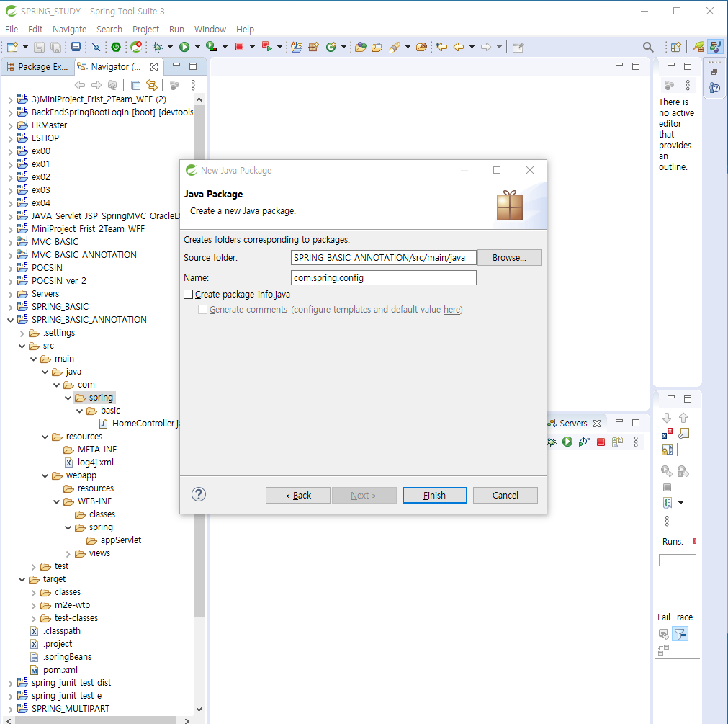The width and height of the screenshot is (728, 724).
Task: Open the Debug configurations dropdown arrow
Action: (170, 47)
